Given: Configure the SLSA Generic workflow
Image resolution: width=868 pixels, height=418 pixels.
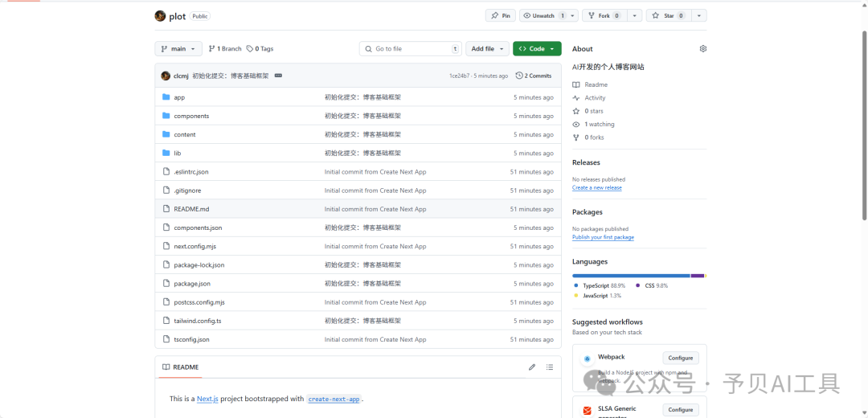Looking at the screenshot, I should point(681,410).
